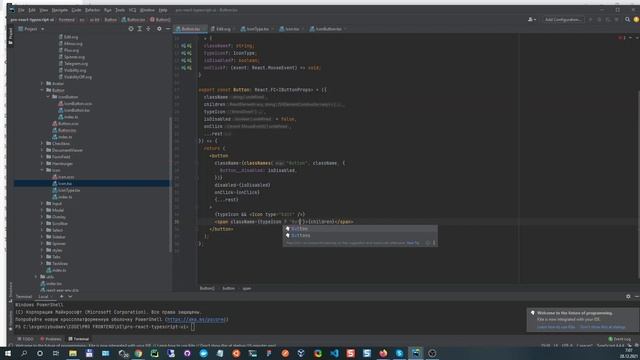Click the Windows Start button

coord(8,353)
